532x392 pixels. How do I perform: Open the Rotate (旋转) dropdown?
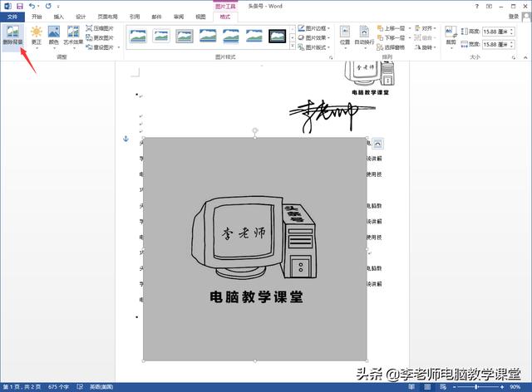click(x=425, y=47)
